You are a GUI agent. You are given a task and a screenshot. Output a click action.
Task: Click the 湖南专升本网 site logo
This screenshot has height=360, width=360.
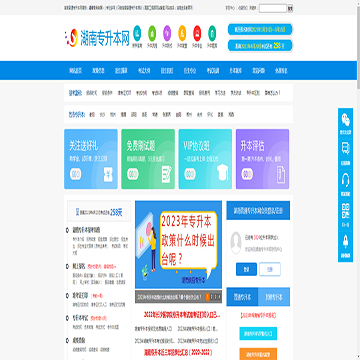tap(97, 37)
